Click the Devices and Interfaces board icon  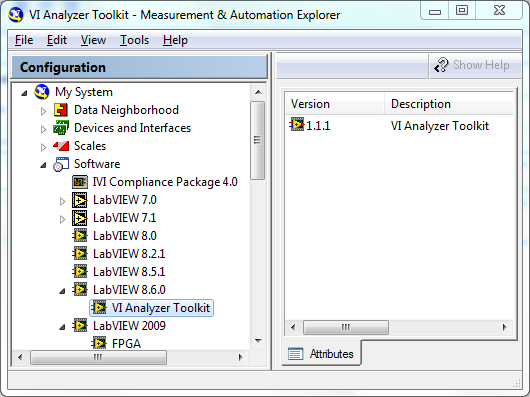tap(61, 128)
